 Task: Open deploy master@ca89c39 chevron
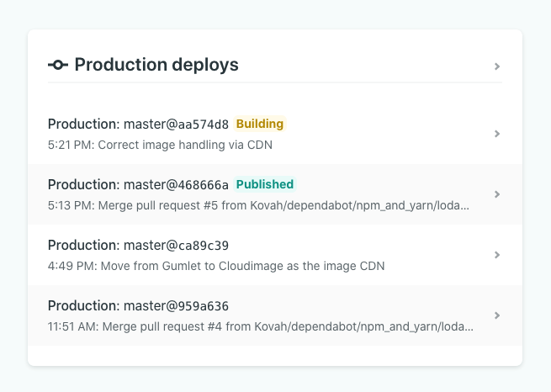coord(497,255)
